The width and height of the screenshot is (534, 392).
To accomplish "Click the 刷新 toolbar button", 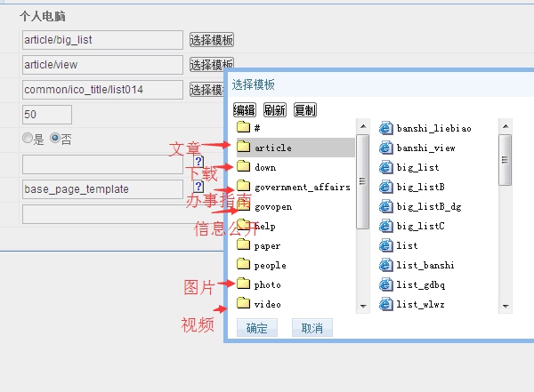I will pyautogui.click(x=274, y=110).
